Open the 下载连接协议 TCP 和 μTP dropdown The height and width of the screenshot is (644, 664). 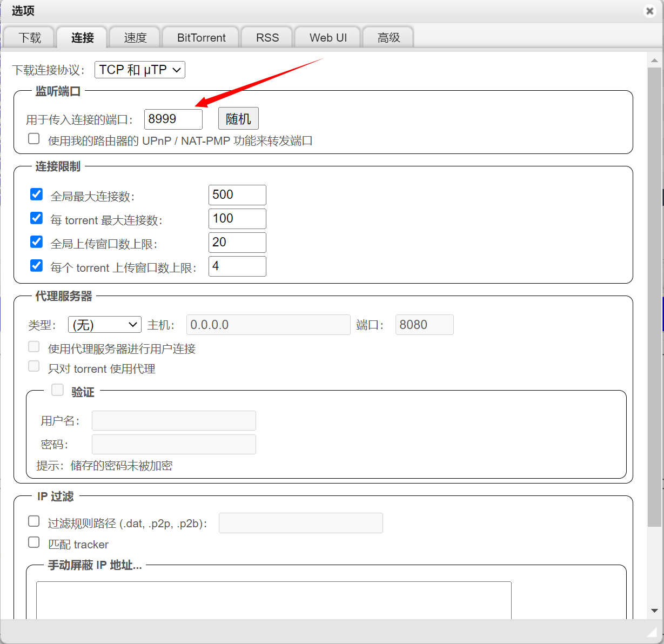click(x=140, y=70)
